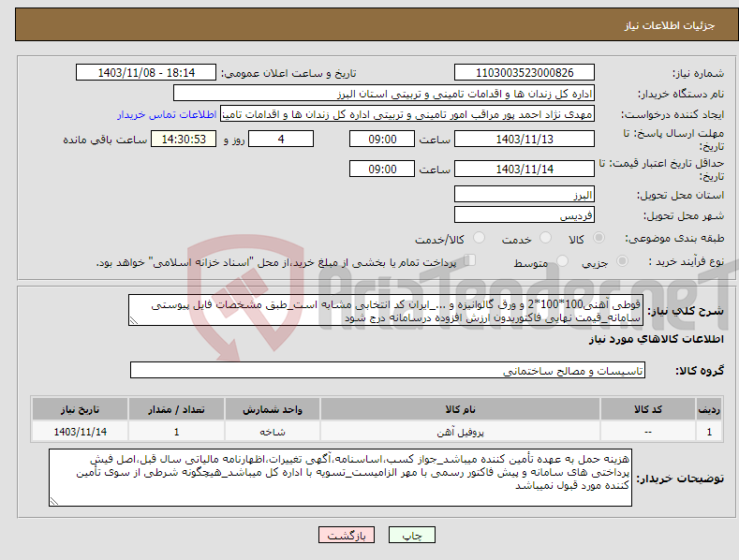This screenshot has height=560, width=739.
Task: Click the پروفیل آهن item name cell
Action: tap(460, 432)
